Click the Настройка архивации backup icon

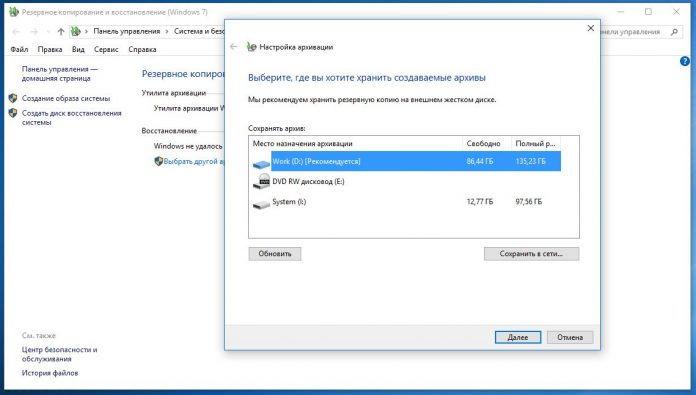(x=251, y=47)
